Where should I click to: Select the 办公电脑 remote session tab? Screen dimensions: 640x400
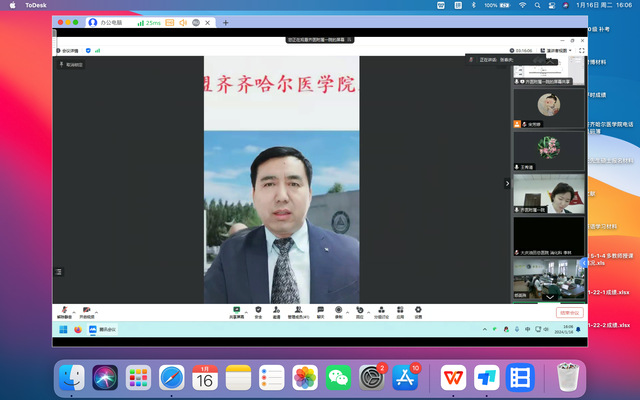coord(110,22)
